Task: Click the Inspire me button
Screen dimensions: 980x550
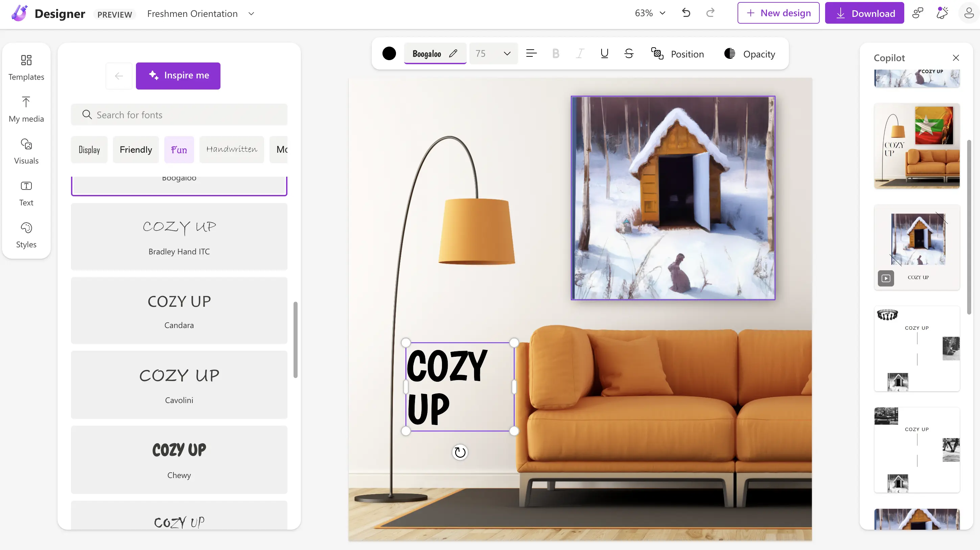Action: [178, 76]
